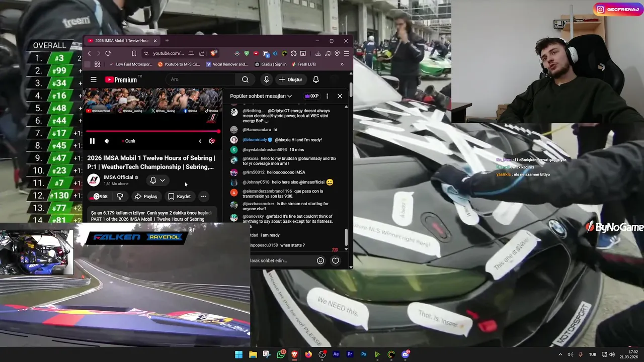The height and width of the screenshot is (362, 644).
Task: Click the YouTube search magnifier button
Action: (245, 79)
